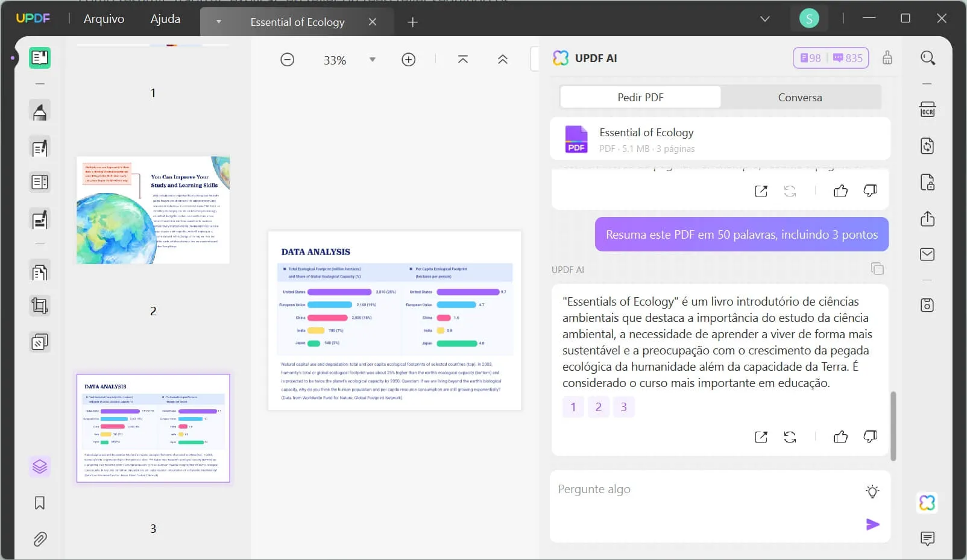View AI credits counter 98 | 835
Screen dimensions: 967x560
[x=831, y=58]
